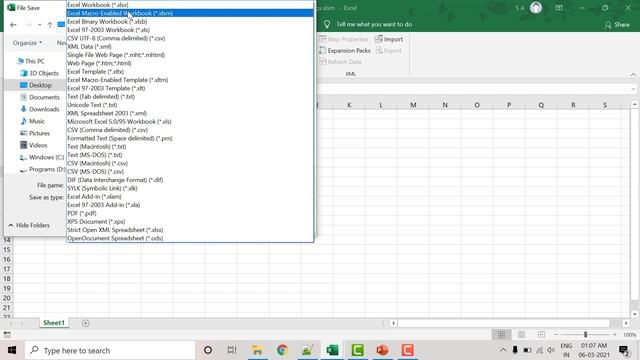Viewport: 640px width, 360px height.
Task: Go back in File Save dialog
Action: pos(13,25)
